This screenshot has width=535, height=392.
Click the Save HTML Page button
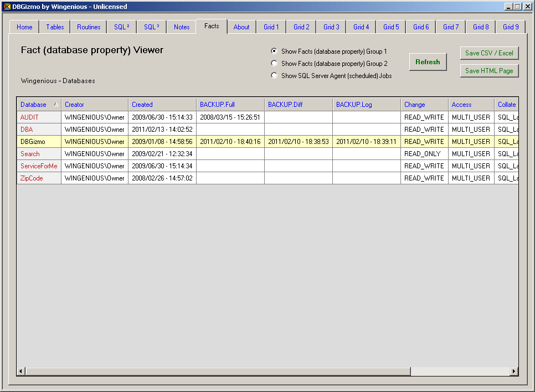point(489,71)
